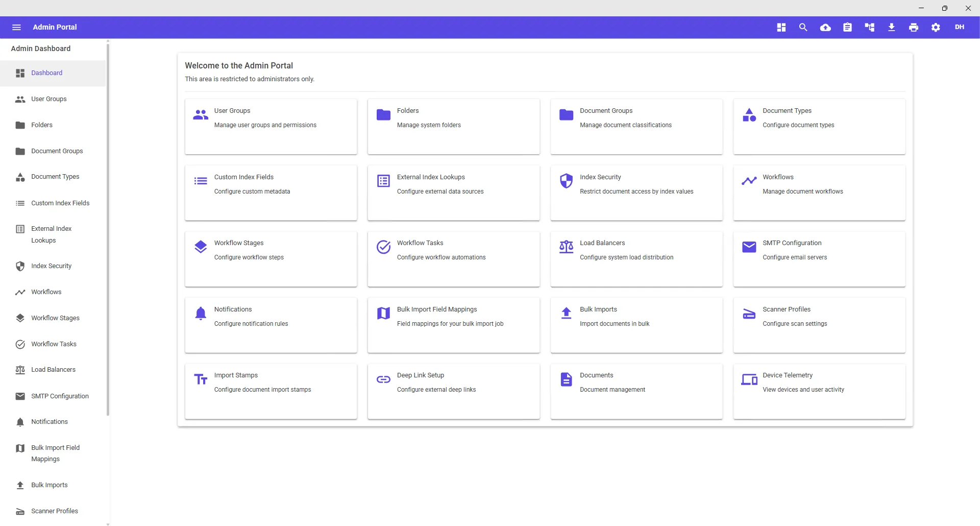Open Document Types in the sidebar
This screenshot has height=526, width=980.
(53, 177)
